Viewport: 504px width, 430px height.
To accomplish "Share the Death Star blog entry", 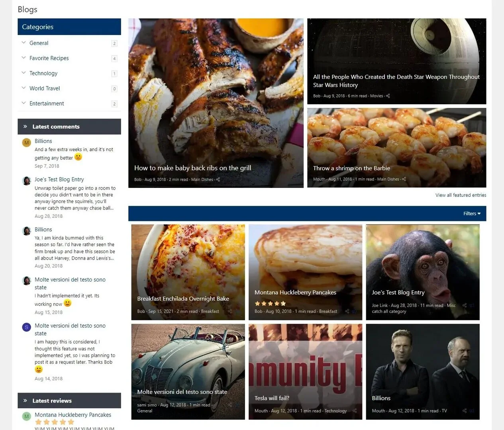I will point(388,96).
